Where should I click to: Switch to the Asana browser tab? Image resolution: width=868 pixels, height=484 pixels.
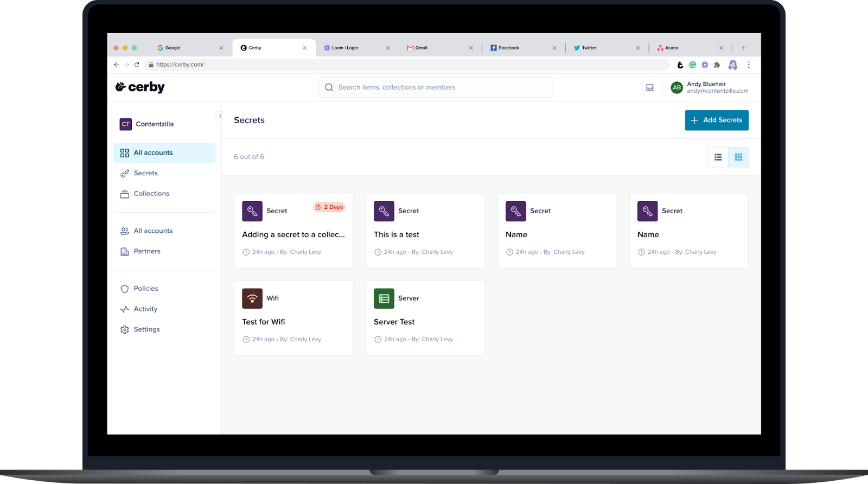(x=690, y=48)
